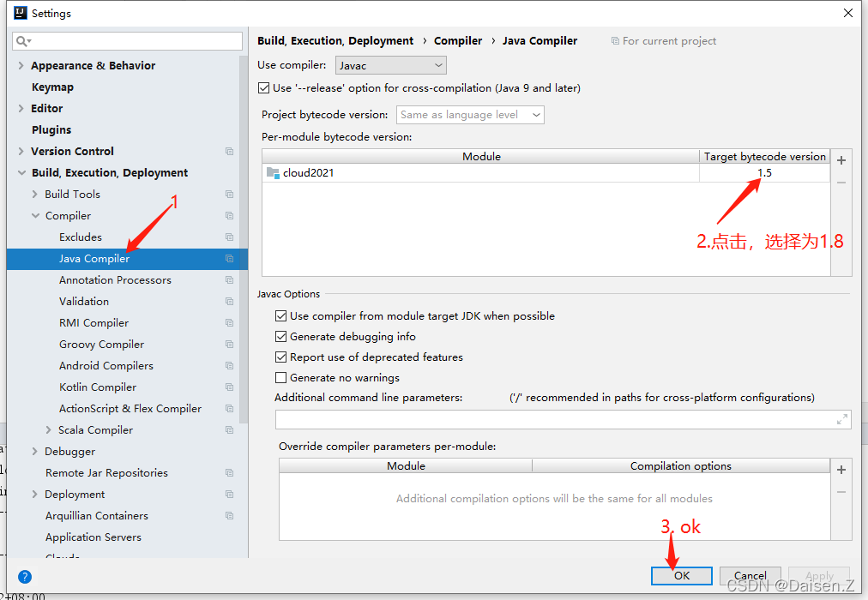Expand the Build Tools node
868x600 pixels.
coord(35,194)
